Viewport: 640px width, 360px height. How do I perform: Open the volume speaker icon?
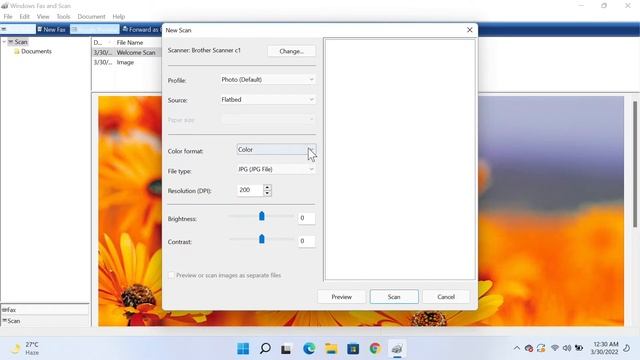point(567,348)
